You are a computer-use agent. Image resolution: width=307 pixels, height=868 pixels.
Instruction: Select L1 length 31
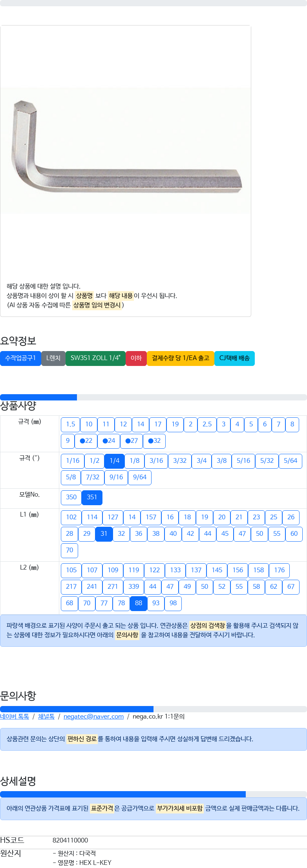tap(104, 534)
